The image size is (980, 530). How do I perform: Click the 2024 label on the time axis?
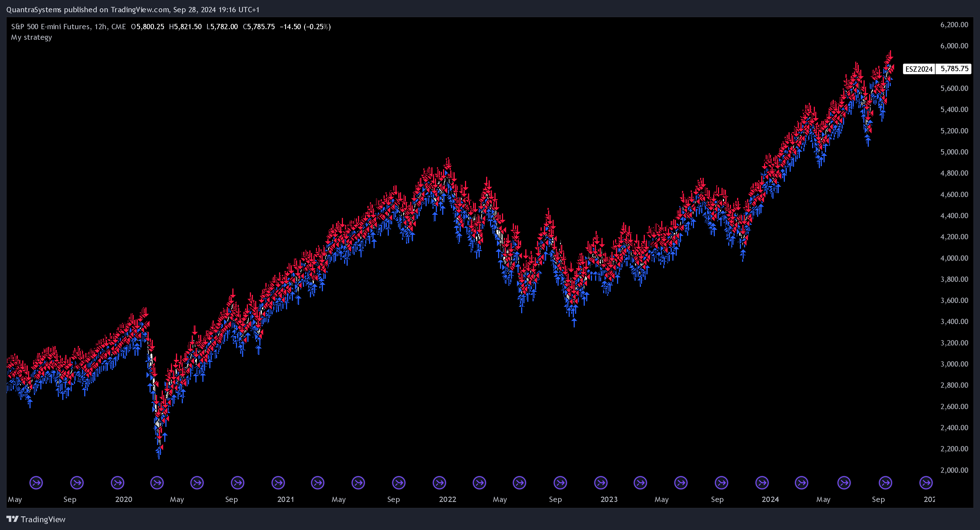[770, 499]
